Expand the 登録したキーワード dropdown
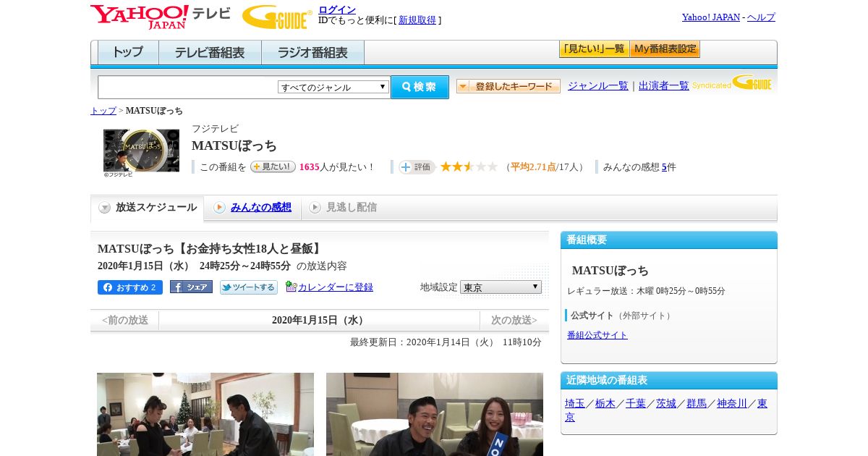 click(x=508, y=86)
